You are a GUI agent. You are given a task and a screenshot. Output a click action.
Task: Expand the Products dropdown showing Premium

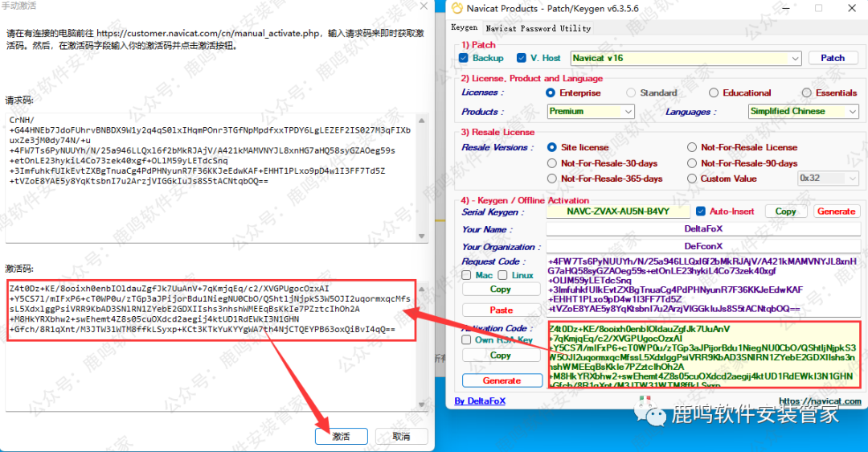(591, 112)
